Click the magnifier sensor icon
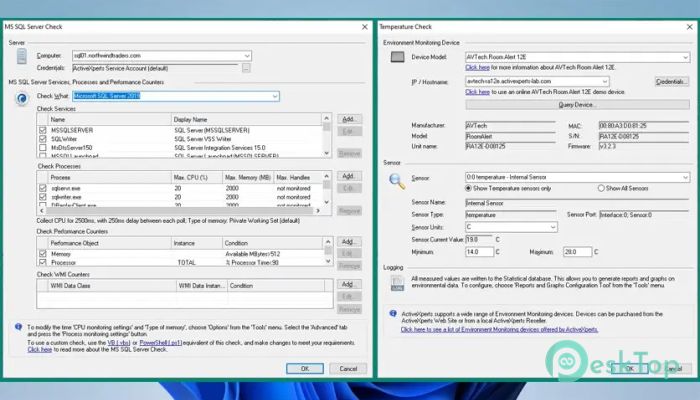 click(397, 181)
